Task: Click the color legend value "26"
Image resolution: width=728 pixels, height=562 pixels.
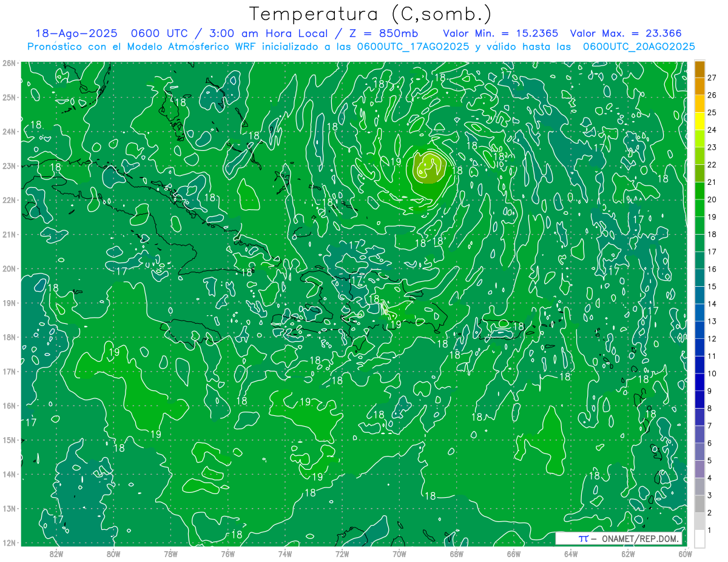Action: [x=712, y=95]
